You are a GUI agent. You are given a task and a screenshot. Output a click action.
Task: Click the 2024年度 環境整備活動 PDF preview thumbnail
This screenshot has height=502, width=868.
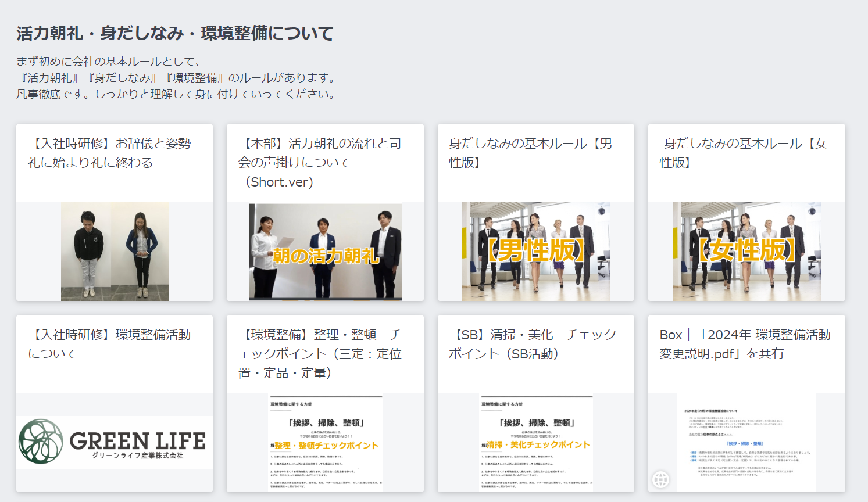pyautogui.click(x=746, y=442)
